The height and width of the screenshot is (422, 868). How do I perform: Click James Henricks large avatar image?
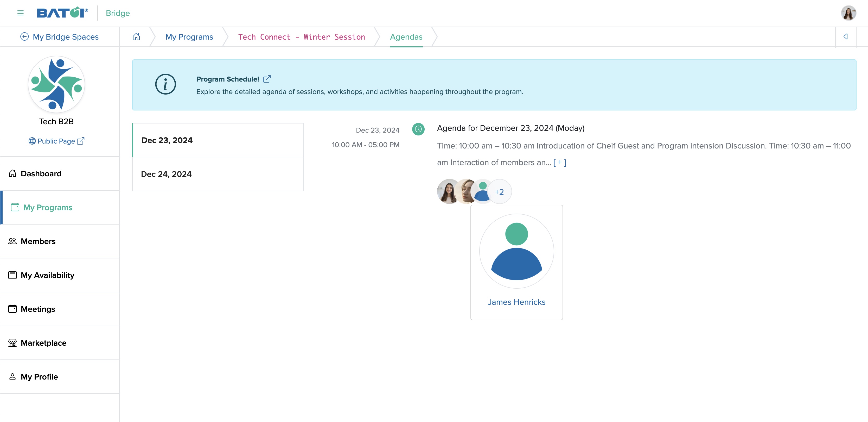516,251
